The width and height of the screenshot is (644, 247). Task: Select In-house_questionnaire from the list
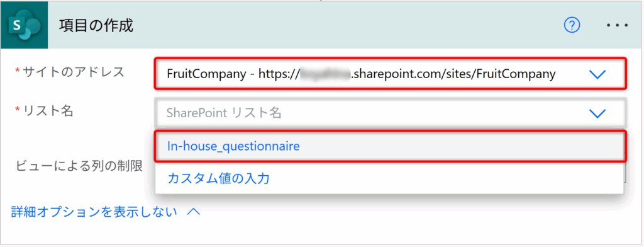pos(389,146)
